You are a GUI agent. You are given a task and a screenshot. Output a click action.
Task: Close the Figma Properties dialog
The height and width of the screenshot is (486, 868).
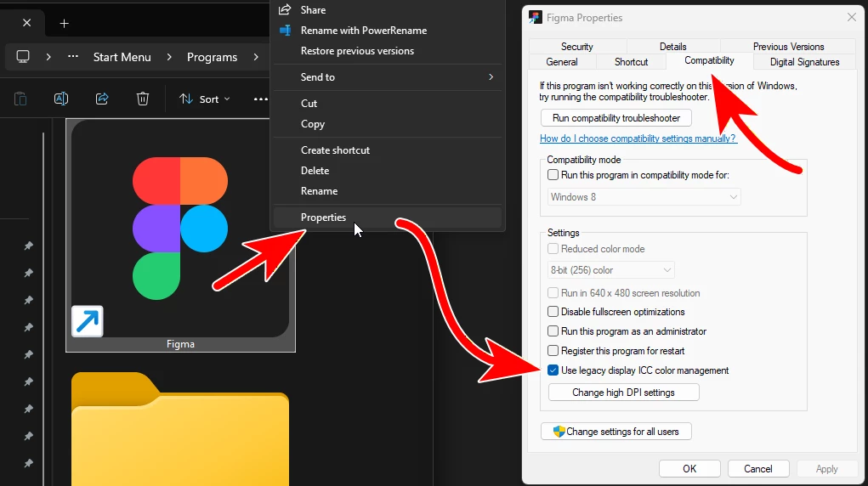[x=851, y=17]
